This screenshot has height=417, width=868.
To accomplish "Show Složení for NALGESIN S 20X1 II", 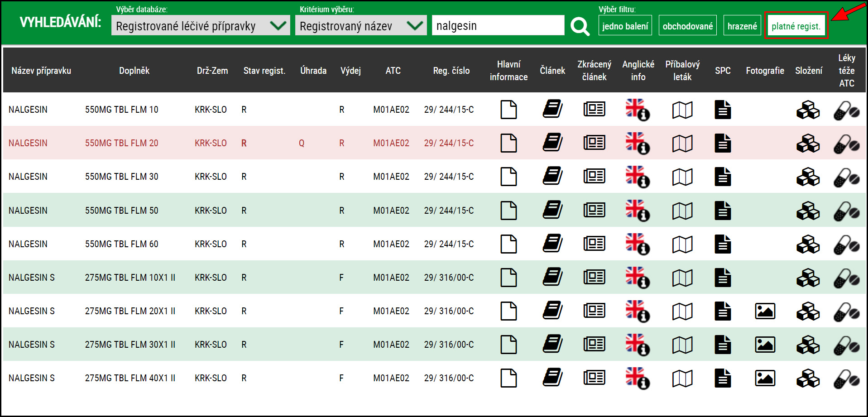I will [x=808, y=312].
